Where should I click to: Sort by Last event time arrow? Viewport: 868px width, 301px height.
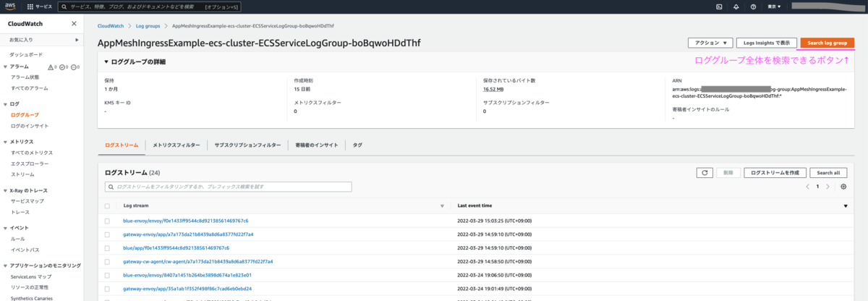point(846,206)
